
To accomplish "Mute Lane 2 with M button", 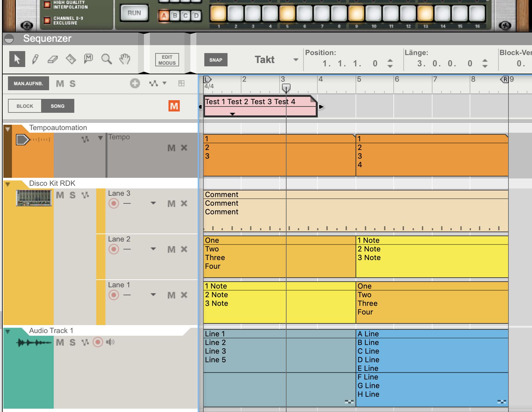I will click(171, 249).
